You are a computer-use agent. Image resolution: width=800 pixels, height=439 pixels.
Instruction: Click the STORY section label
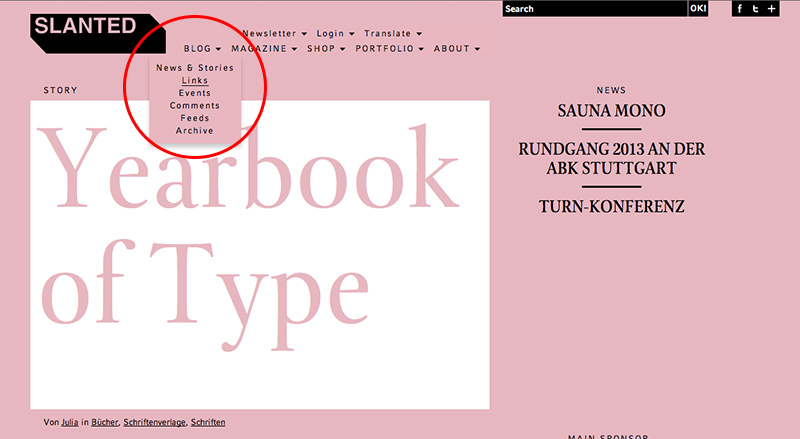(x=60, y=90)
